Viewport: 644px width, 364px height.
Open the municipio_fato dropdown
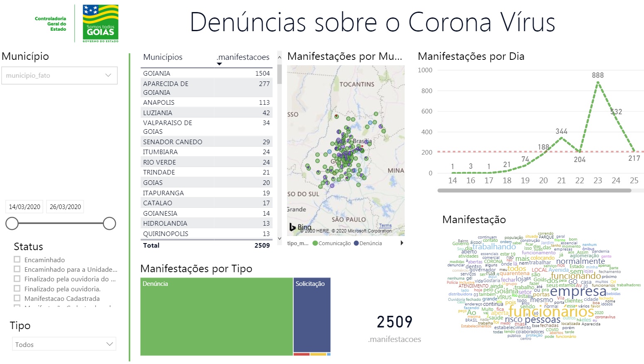59,76
